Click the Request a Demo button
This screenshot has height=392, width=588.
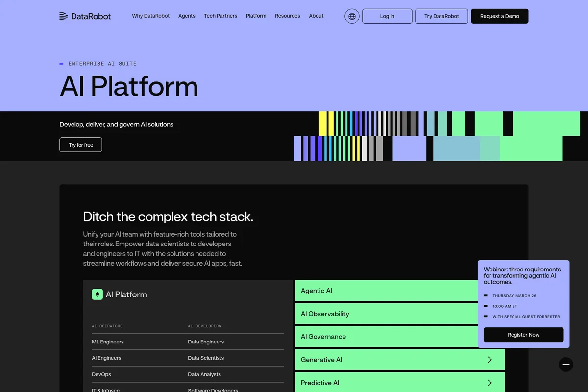click(x=499, y=16)
